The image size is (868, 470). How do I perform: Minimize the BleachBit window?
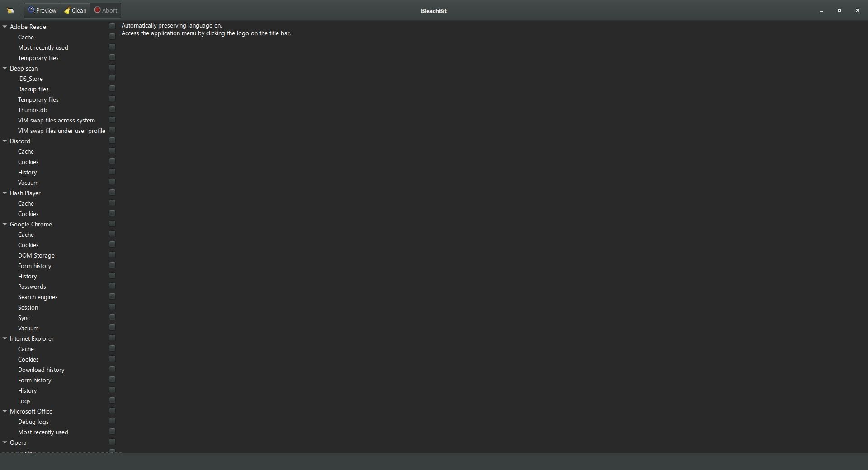point(821,10)
